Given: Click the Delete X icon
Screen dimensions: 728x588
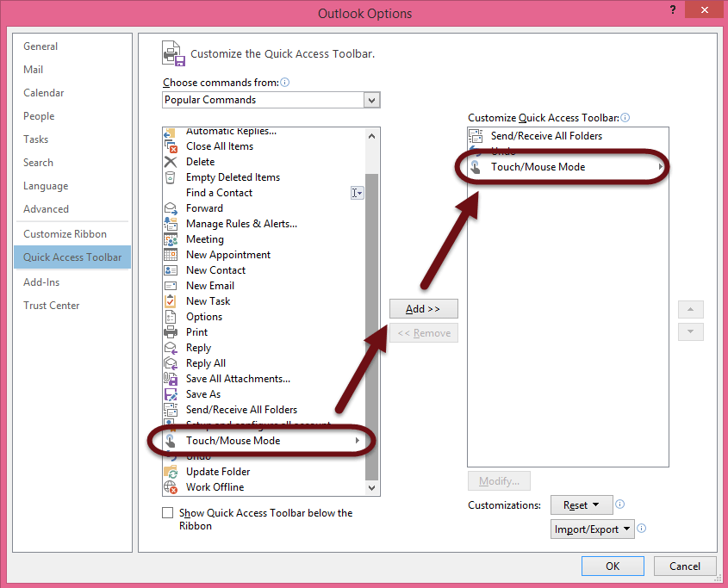Looking at the screenshot, I should pos(171,162).
